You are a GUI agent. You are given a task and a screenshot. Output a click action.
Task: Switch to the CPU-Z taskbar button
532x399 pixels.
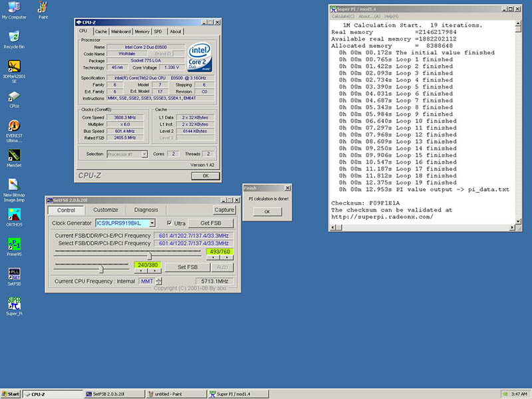pyautogui.click(x=53, y=394)
